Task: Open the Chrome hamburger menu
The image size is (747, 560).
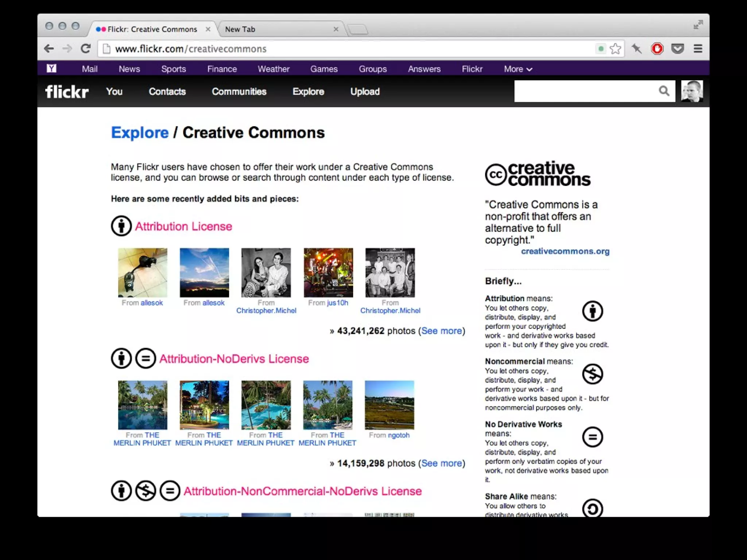Action: click(x=698, y=48)
